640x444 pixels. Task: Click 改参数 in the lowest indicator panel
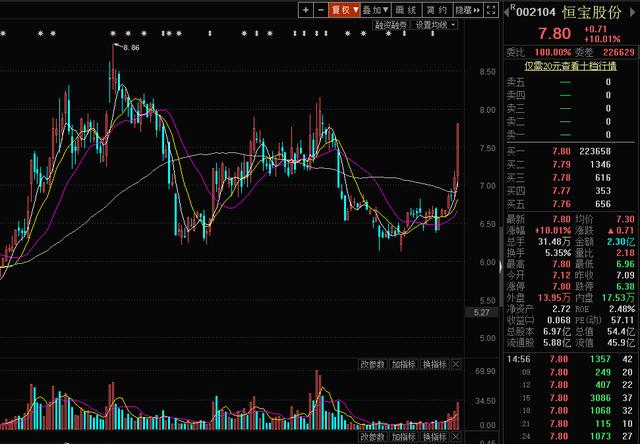point(373,437)
